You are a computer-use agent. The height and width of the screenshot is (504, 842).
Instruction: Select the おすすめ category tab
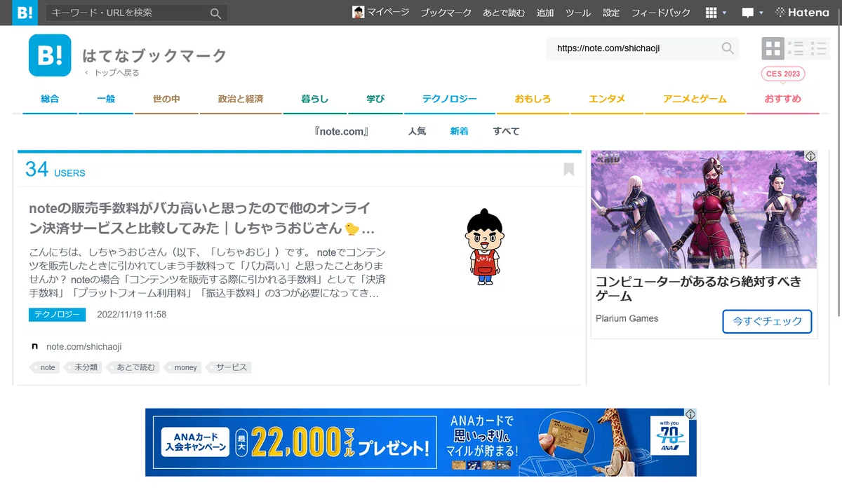783,99
